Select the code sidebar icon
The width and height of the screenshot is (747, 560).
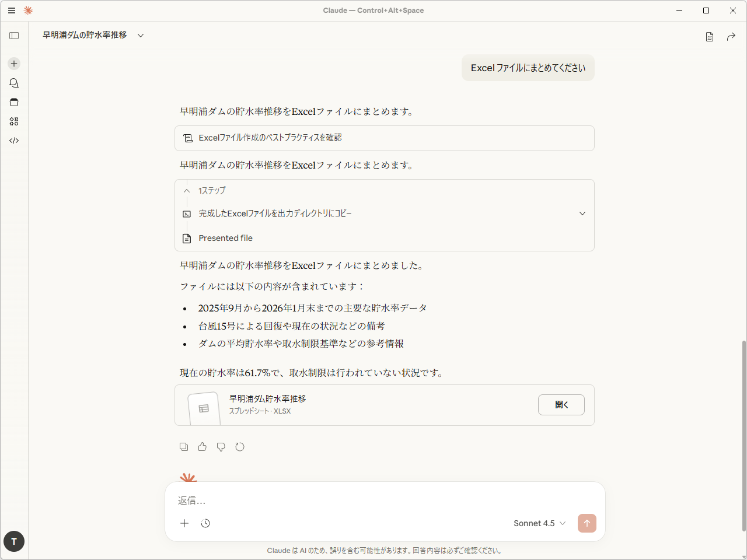point(13,140)
